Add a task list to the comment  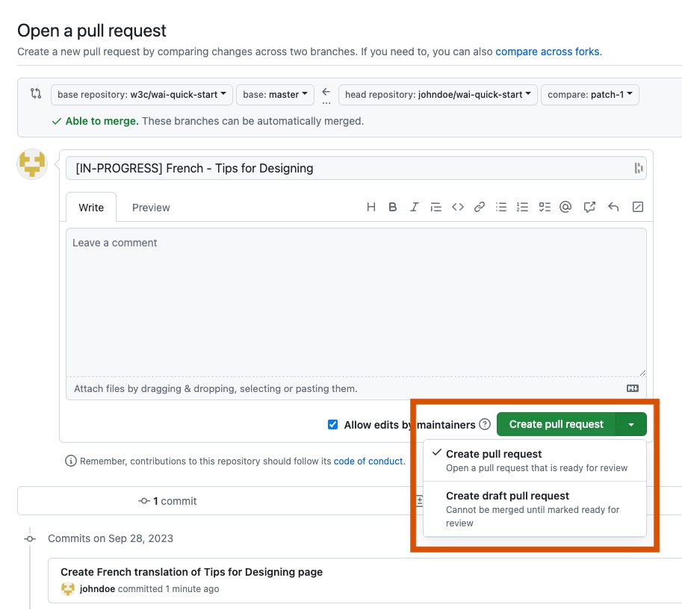point(544,207)
